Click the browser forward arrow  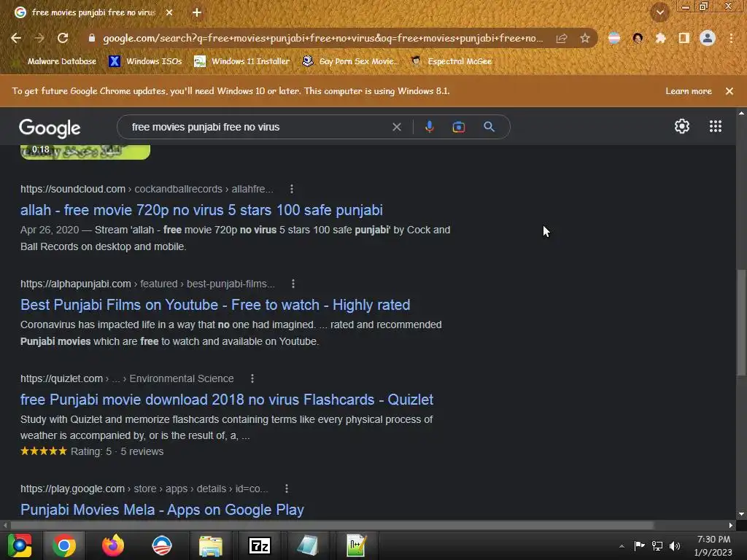pyautogui.click(x=39, y=38)
